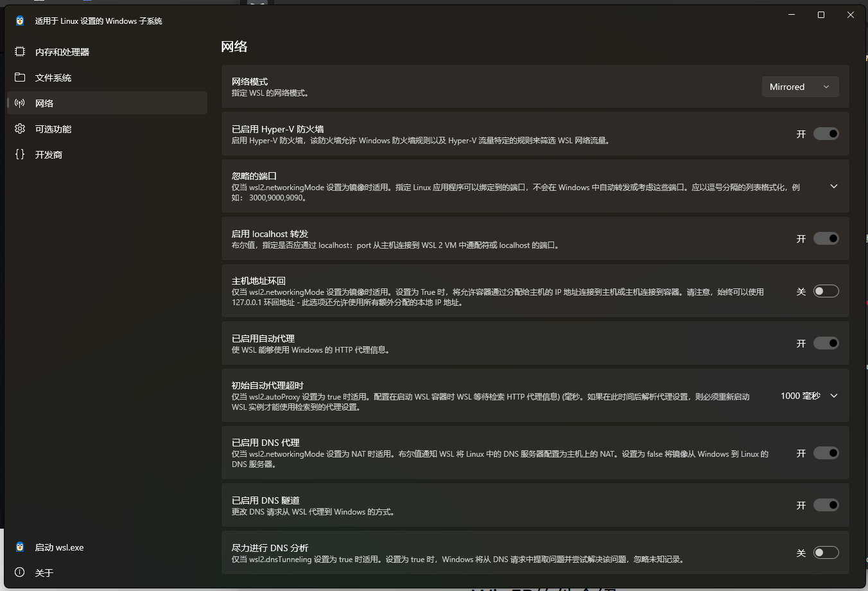This screenshot has height=591, width=868.
Task: Launch 启动 wsl.exe from the sidebar
Action: pyautogui.click(x=107, y=547)
